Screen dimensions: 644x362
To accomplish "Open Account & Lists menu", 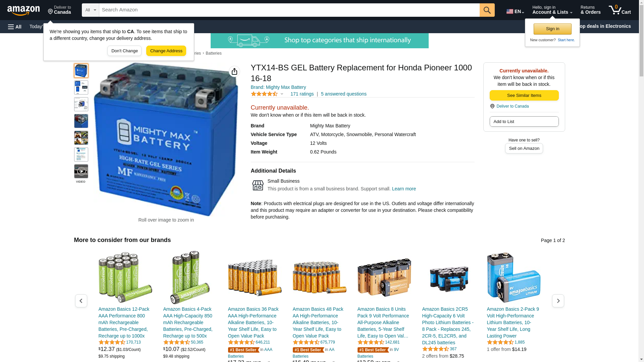I will pyautogui.click(x=552, y=10).
